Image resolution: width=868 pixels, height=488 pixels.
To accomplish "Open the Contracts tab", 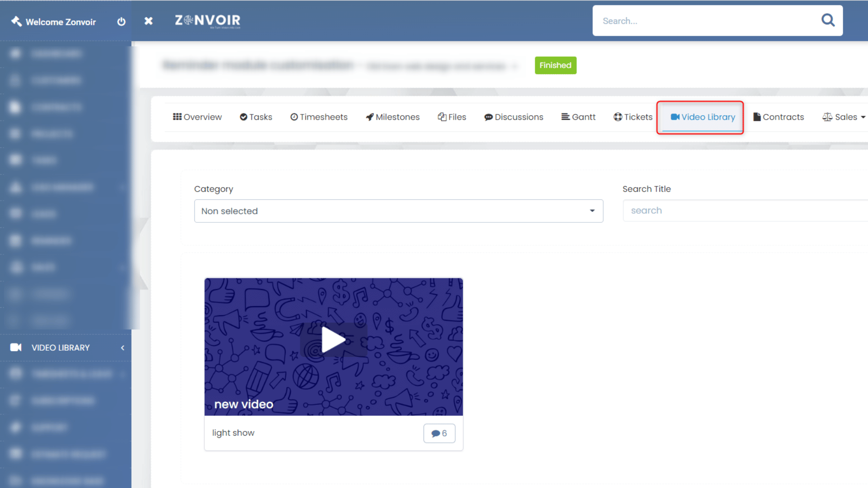I will 778,117.
